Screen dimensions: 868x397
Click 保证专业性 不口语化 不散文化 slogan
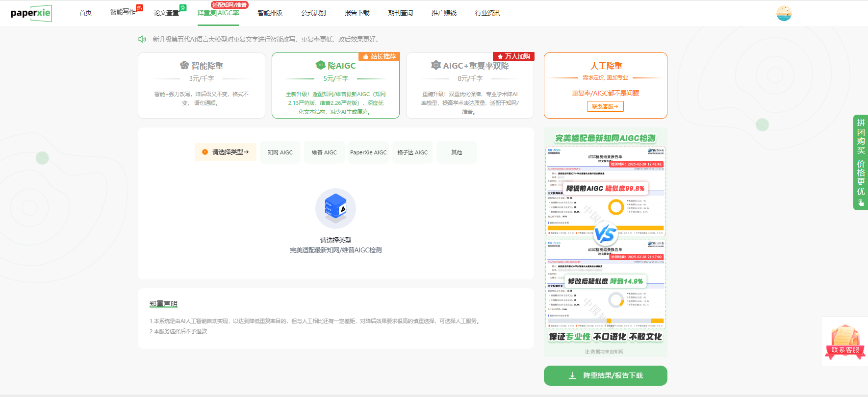(606, 337)
